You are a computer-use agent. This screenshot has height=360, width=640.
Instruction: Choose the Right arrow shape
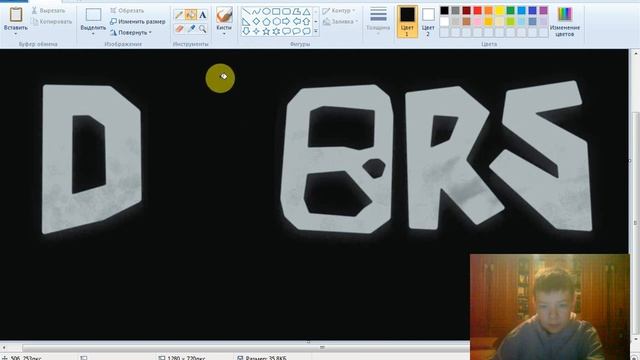coord(286,21)
